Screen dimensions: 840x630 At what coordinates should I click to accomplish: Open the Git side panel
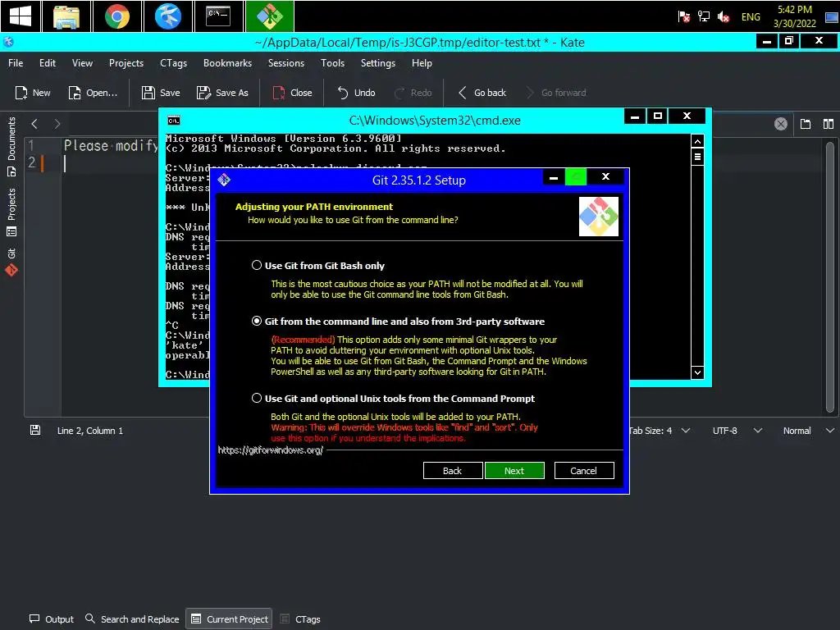(11, 262)
